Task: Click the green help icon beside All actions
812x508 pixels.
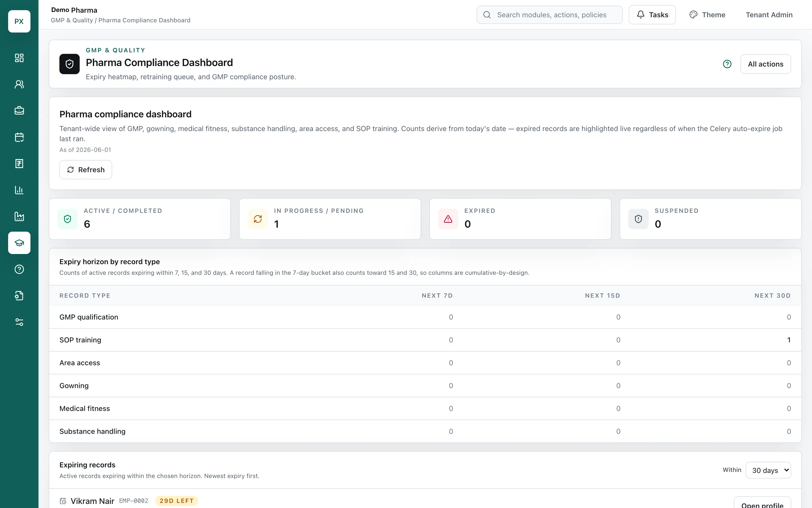Action: click(727, 64)
